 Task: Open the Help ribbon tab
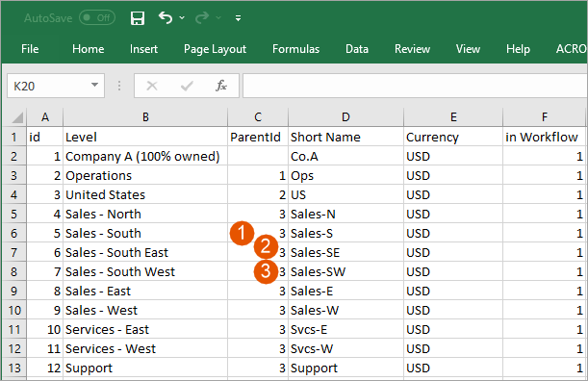pyautogui.click(x=518, y=49)
